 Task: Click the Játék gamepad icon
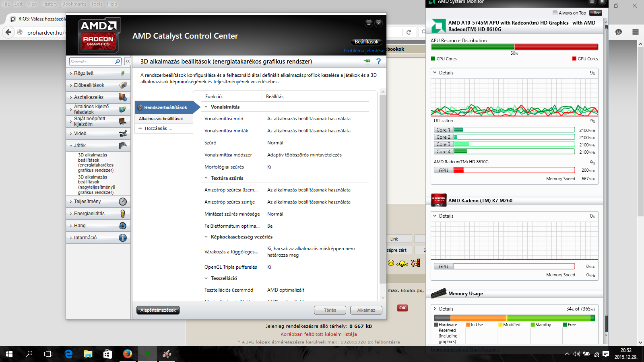click(123, 145)
